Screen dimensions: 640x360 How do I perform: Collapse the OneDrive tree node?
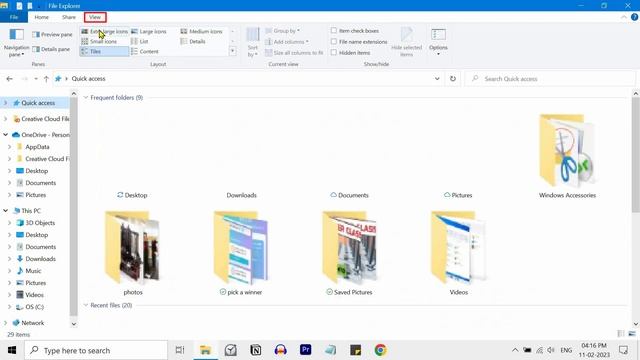tap(5, 135)
